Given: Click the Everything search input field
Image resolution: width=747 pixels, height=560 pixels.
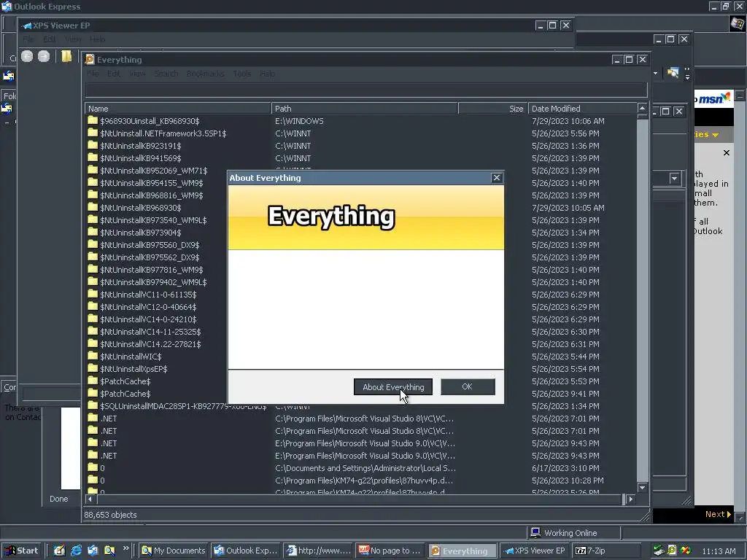Looking at the screenshot, I should (366, 90).
